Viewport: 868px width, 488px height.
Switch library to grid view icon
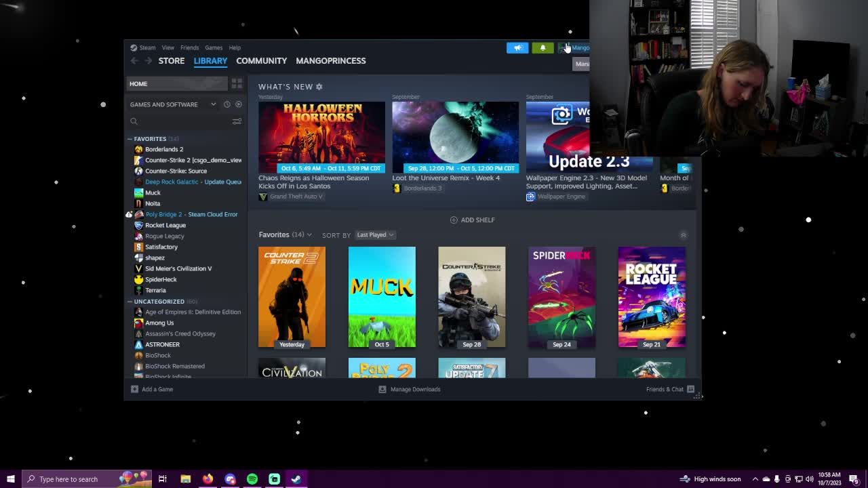(237, 83)
